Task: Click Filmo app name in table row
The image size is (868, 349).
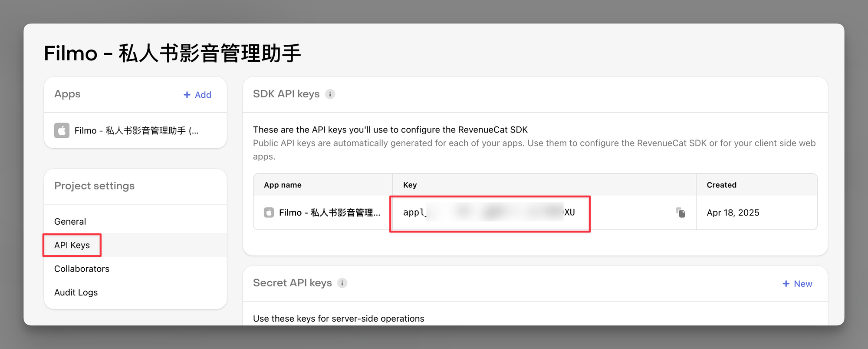Action: click(329, 213)
